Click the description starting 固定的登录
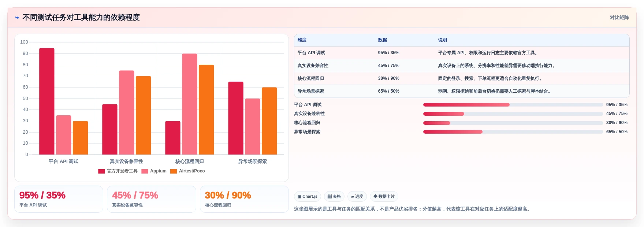Image resolution: width=644 pixels, height=227 pixels. pos(491,78)
